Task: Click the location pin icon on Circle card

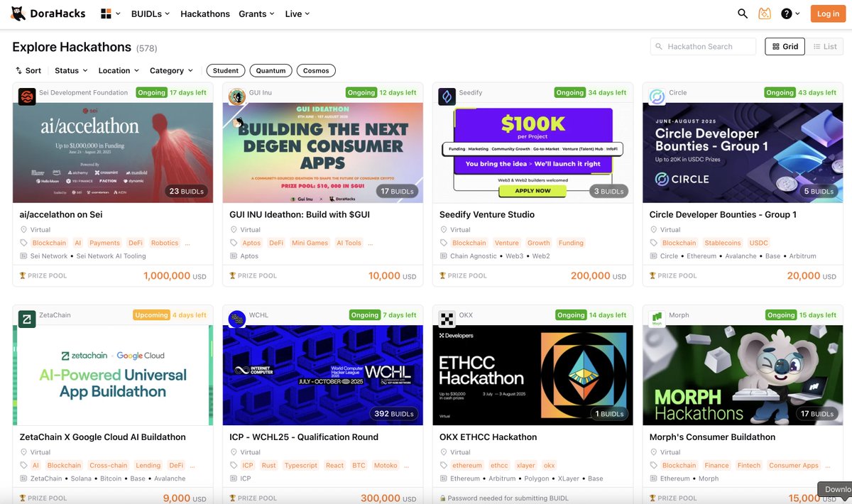Action: coord(654,230)
